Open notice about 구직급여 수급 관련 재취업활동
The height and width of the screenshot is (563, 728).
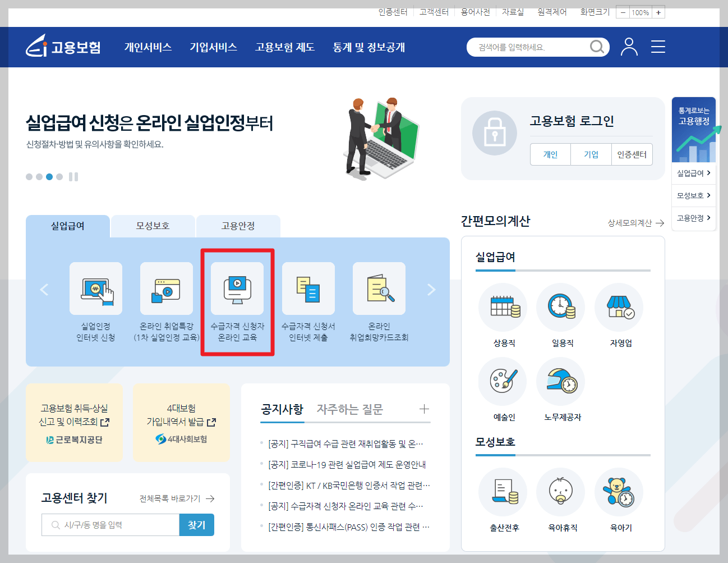(345, 443)
